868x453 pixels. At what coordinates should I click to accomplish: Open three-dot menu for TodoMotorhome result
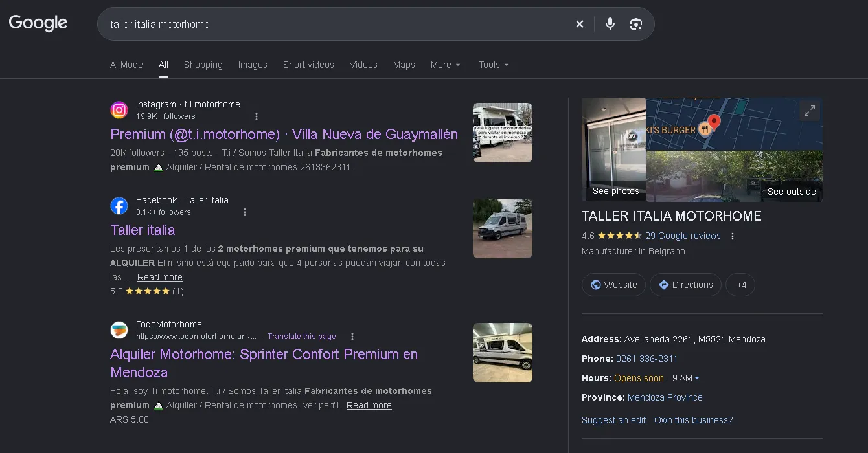coord(352,337)
